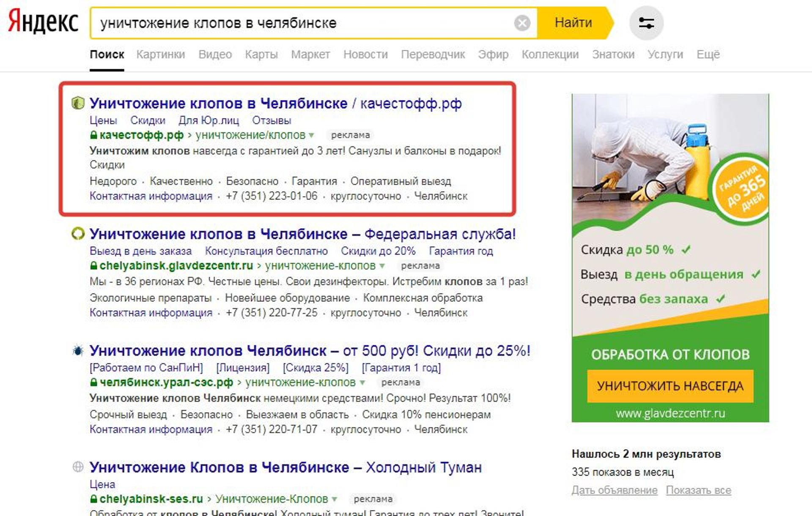Open Контактная информация for урал-сэс ad
This screenshot has width=812, height=516.
[151, 429]
